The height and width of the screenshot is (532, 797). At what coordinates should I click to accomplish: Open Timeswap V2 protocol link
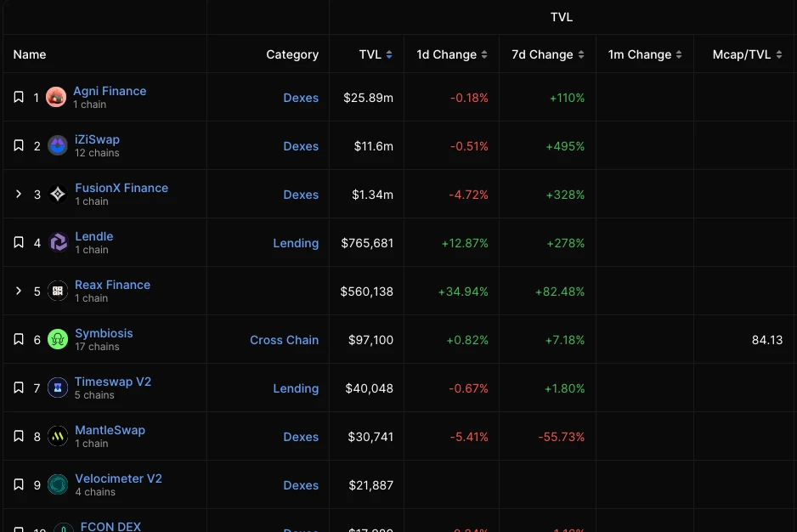[x=113, y=382]
